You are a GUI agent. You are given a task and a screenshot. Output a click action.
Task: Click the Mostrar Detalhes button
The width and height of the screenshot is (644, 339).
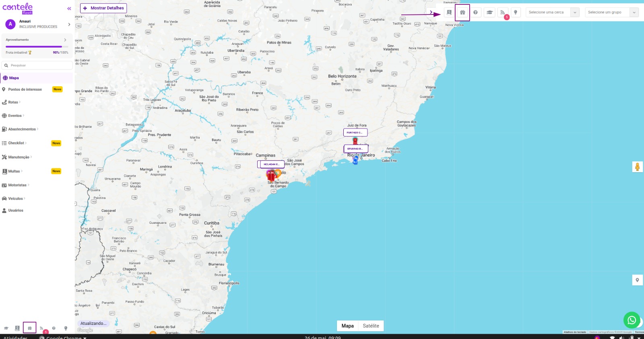click(x=103, y=8)
